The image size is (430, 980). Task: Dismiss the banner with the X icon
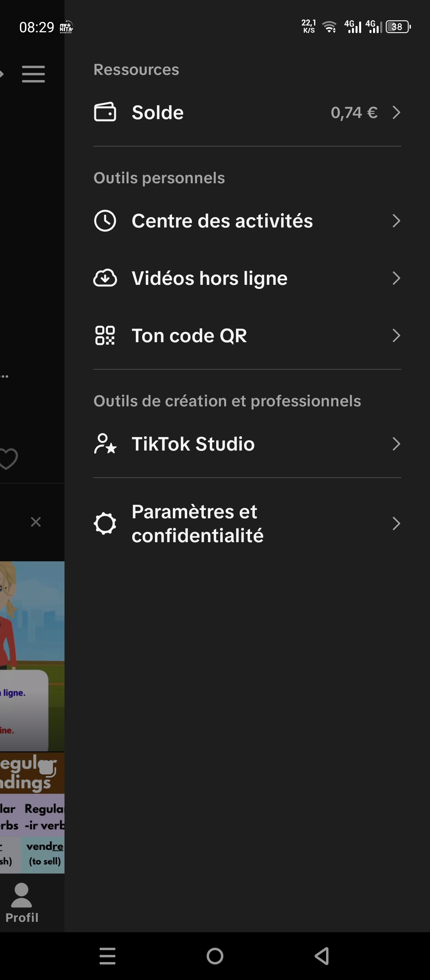[x=36, y=522]
